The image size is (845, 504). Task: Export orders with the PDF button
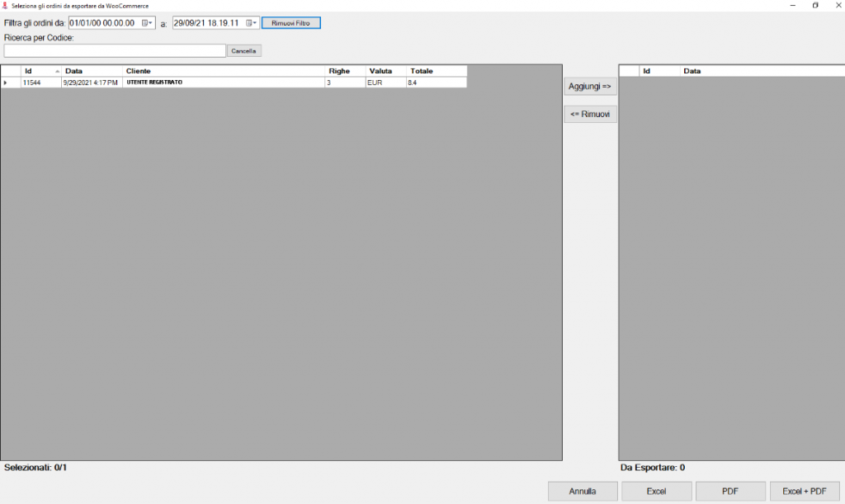point(730,491)
